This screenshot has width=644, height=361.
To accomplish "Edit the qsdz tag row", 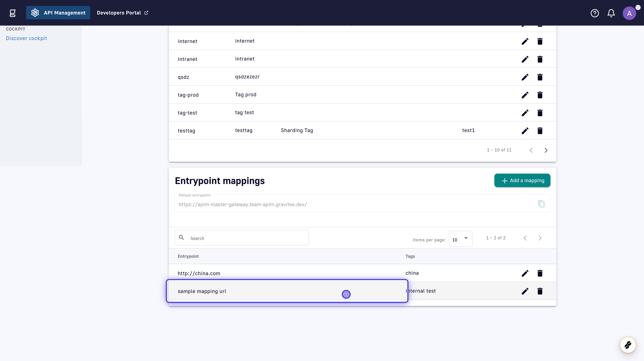I will point(525,77).
